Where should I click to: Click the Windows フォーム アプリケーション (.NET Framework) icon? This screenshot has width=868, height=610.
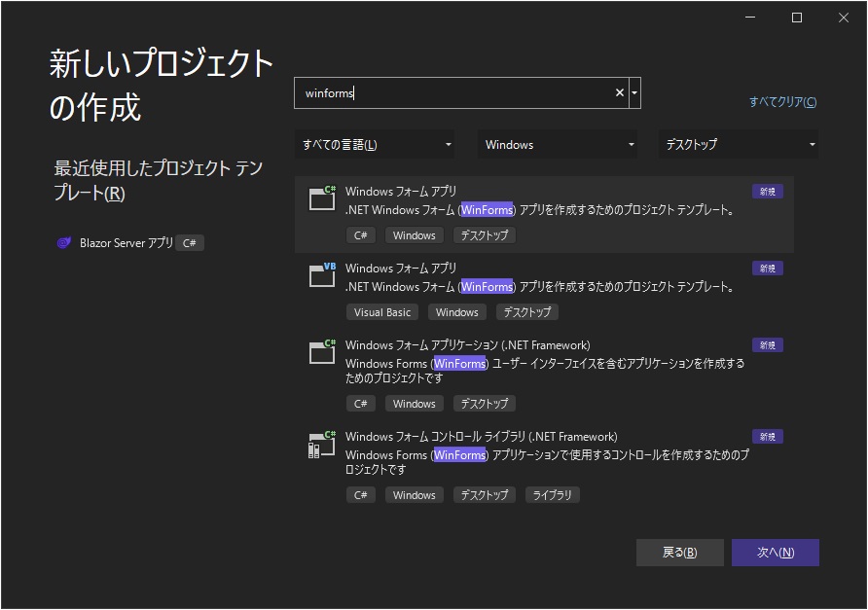[x=322, y=351]
